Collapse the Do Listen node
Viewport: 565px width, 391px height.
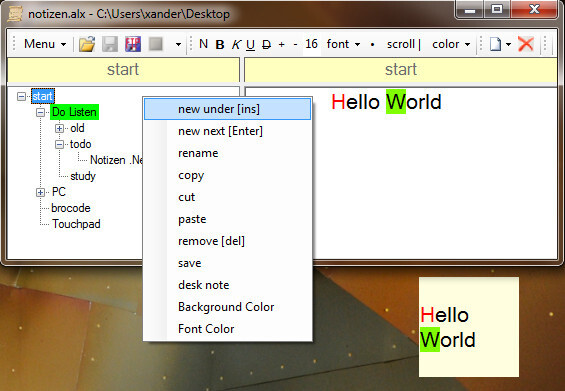click(x=41, y=112)
